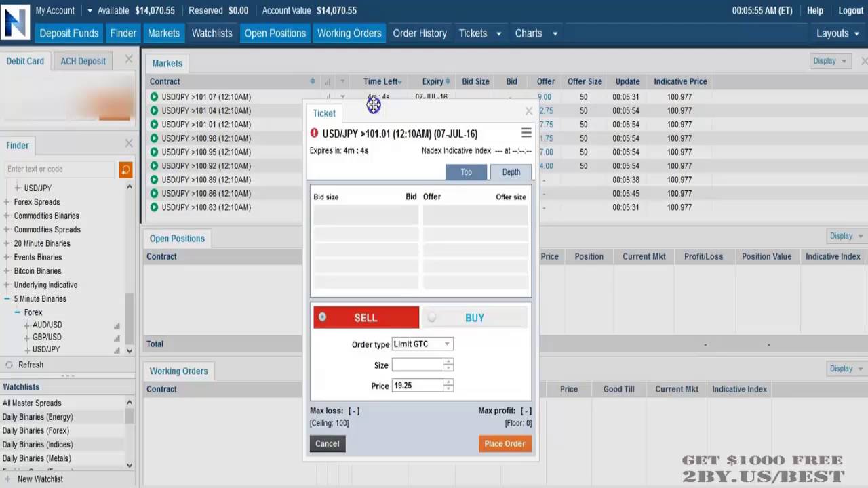Close the Debit Card deposit panel
Screen dimensions: 868x488
(x=129, y=60)
